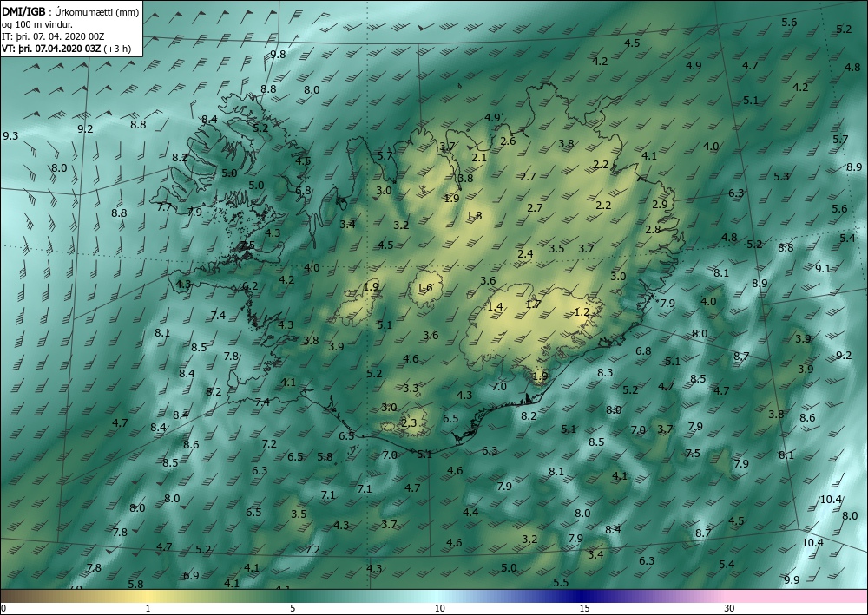
Task: Click the 2.9 value on the east coast
Action: pos(660,204)
